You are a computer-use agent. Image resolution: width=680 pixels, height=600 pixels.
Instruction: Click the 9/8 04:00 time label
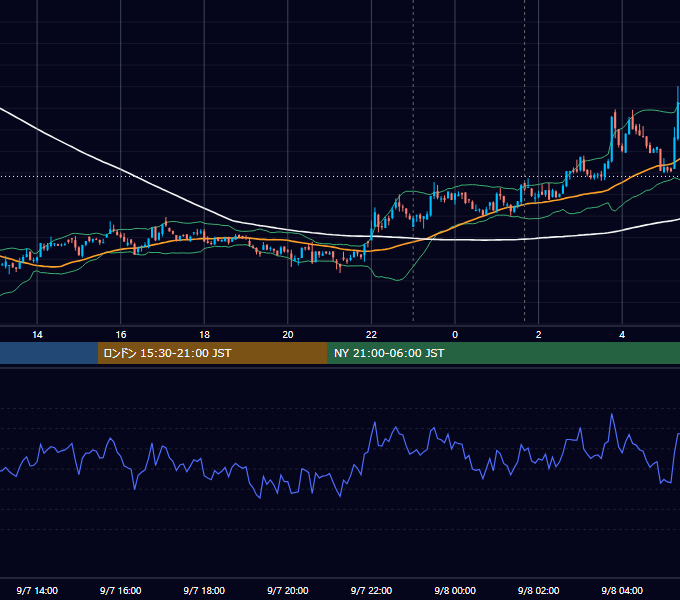tap(622, 590)
